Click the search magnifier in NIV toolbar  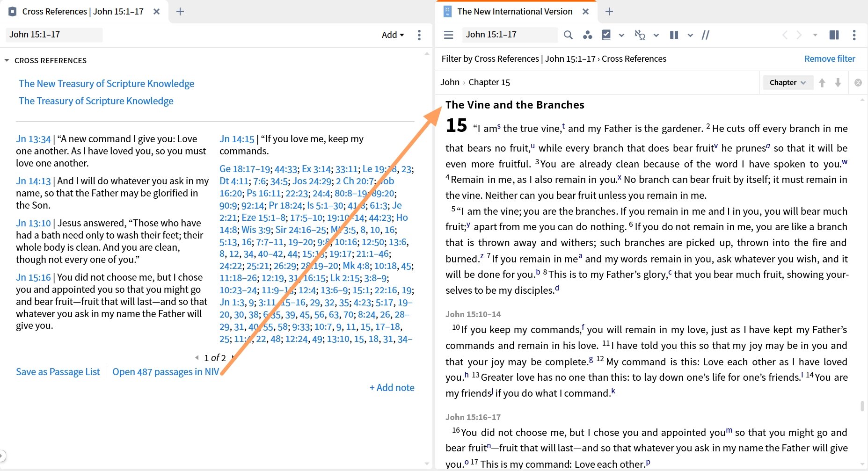pyautogui.click(x=568, y=35)
